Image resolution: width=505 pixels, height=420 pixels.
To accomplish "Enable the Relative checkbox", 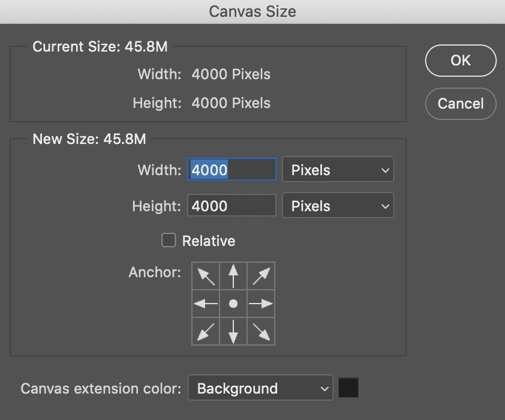I will [169, 240].
